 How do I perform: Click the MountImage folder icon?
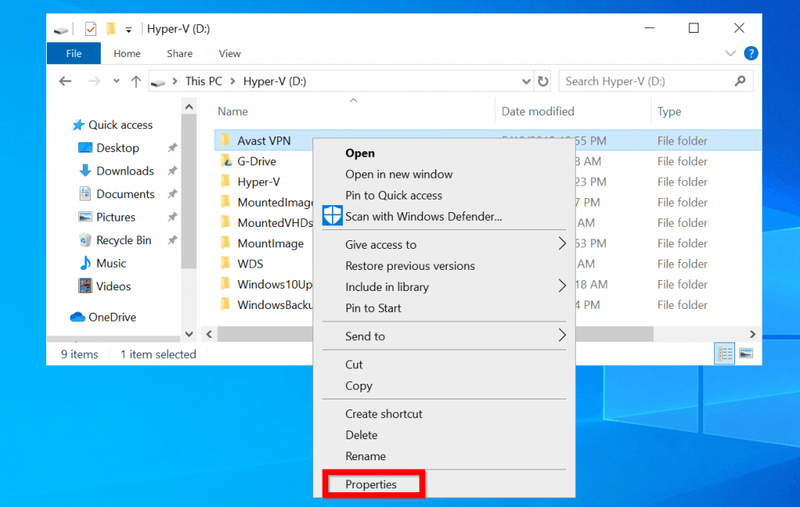pos(226,243)
